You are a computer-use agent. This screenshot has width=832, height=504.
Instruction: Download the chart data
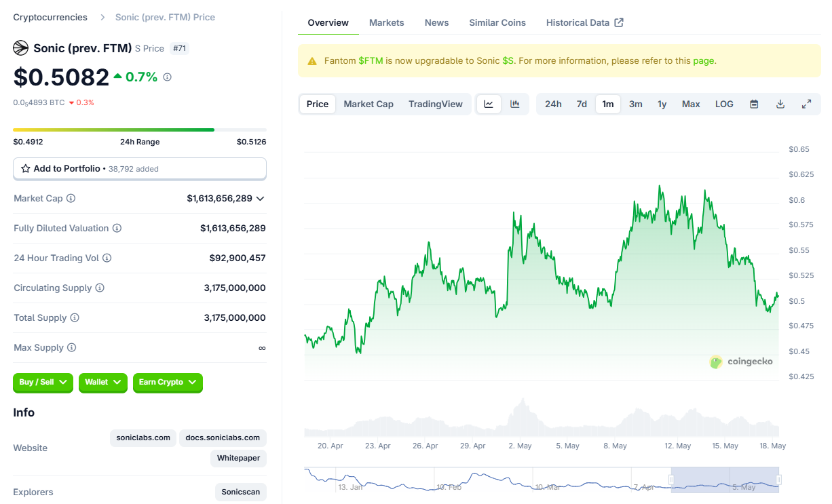click(780, 104)
